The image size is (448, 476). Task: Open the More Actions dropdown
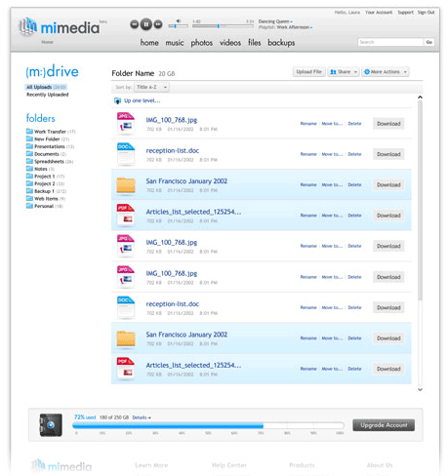click(386, 72)
